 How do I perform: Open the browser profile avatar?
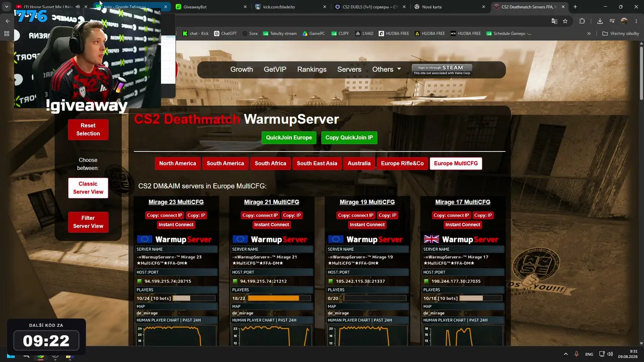(624, 21)
